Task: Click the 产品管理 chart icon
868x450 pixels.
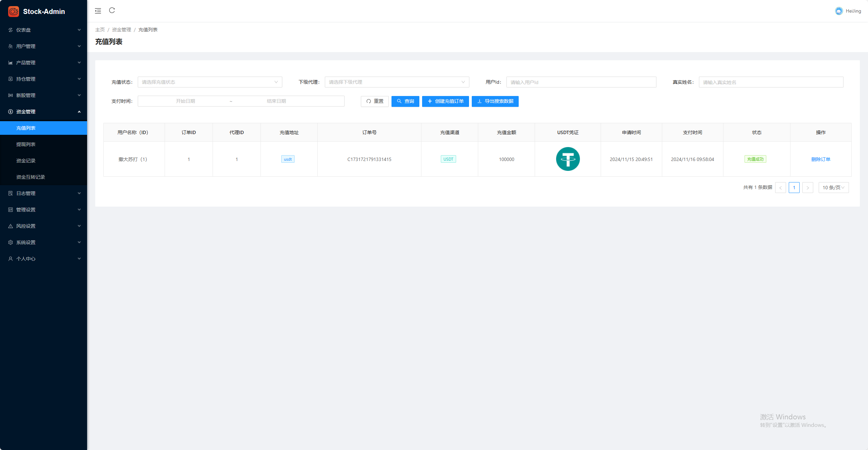Action: (x=11, y=63)
